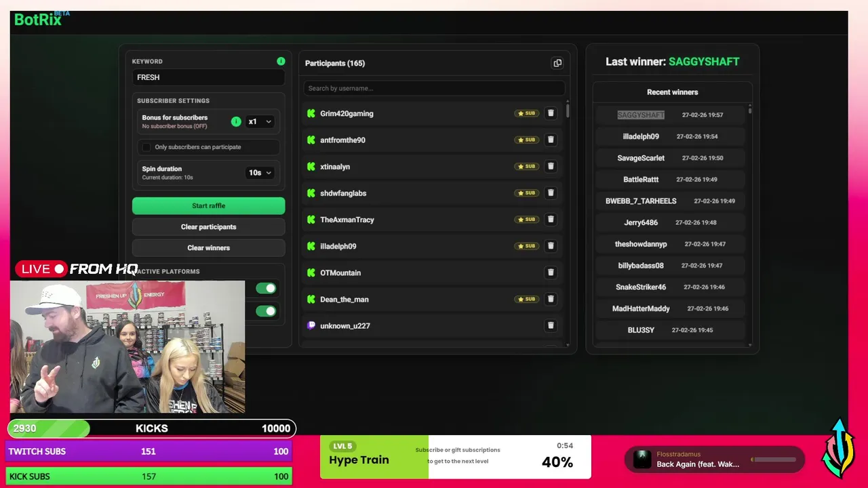Viewport: 868px width, 488px height.
Task: Remove shdwfanglabs using trash icon
Action: [551, 192]
